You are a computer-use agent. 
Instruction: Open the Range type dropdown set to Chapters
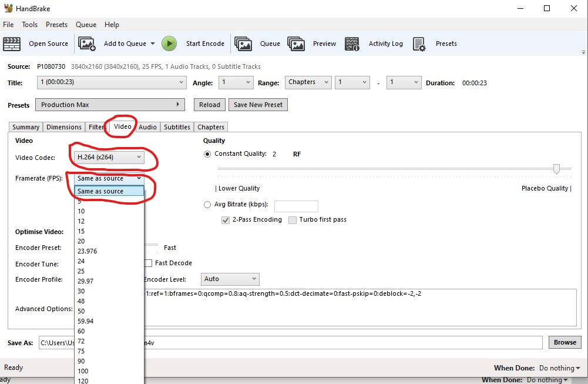tap(308, 82)
